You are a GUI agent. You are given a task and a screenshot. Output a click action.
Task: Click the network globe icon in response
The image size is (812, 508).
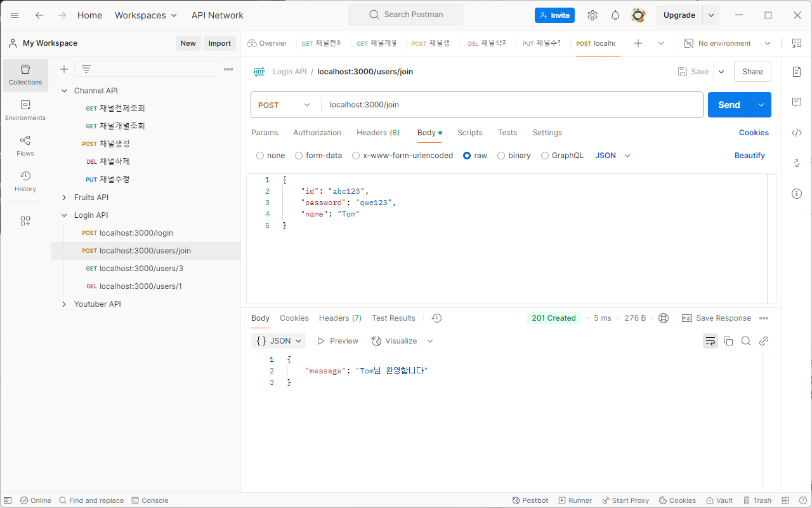(x=664, y=318)
